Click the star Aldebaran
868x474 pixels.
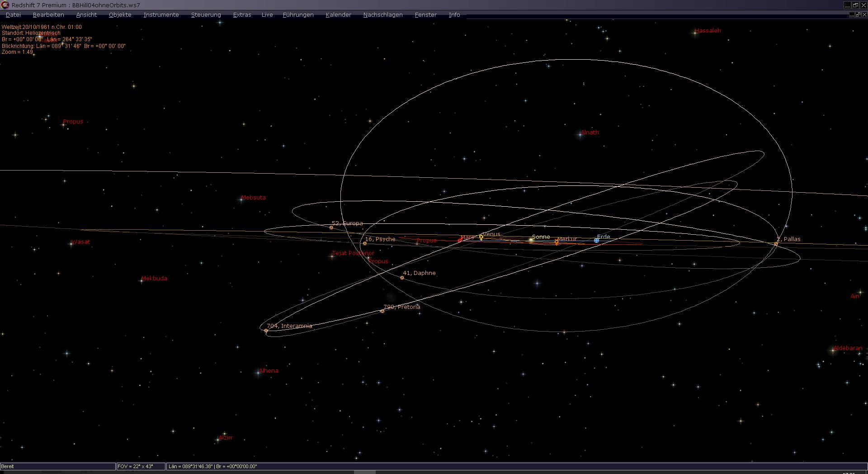click(833, 350)
